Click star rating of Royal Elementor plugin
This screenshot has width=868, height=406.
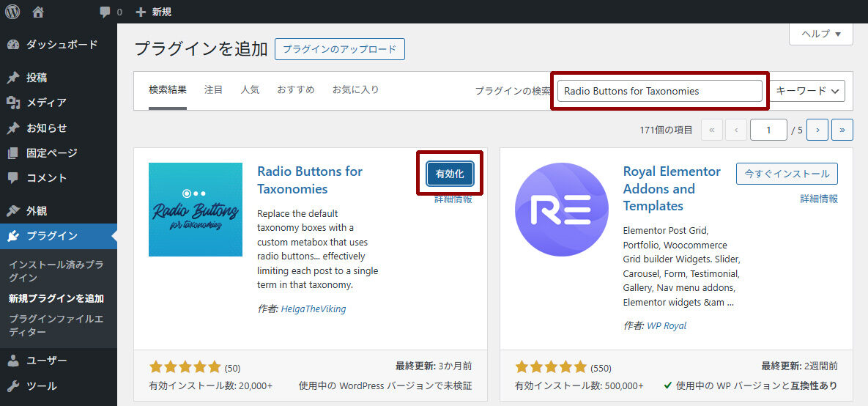click(551, 367)
